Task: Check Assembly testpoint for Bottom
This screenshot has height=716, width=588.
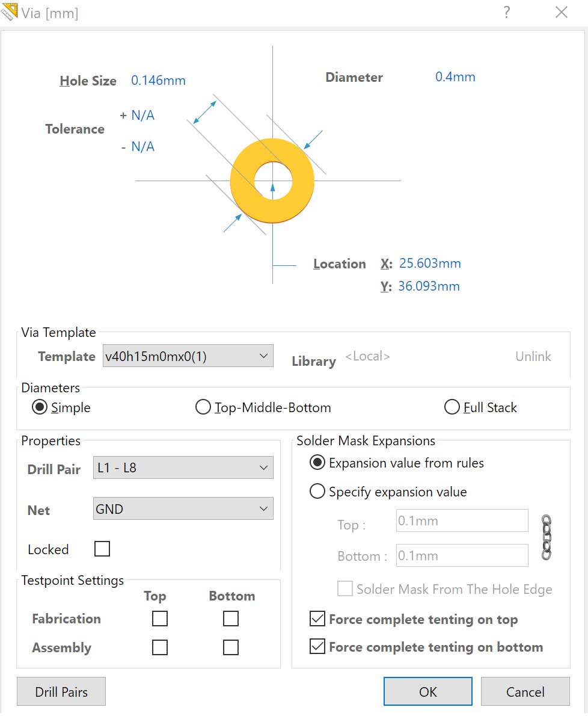Action: click(x=231, y=647)
